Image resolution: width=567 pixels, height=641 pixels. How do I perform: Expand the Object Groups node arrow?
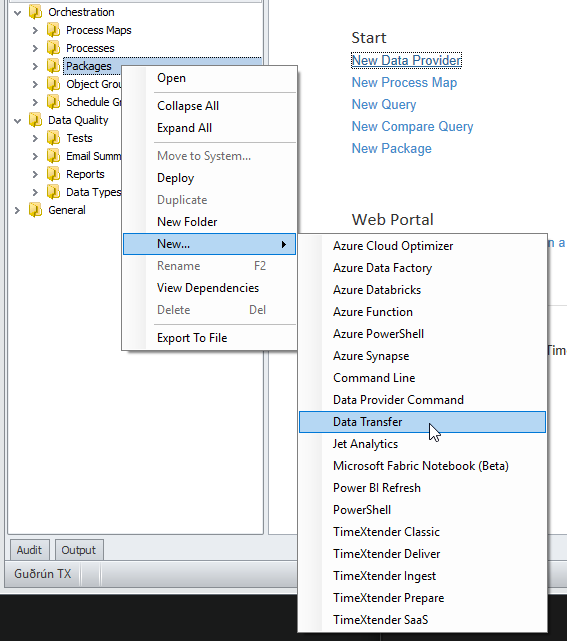click(x=35, y=84)
